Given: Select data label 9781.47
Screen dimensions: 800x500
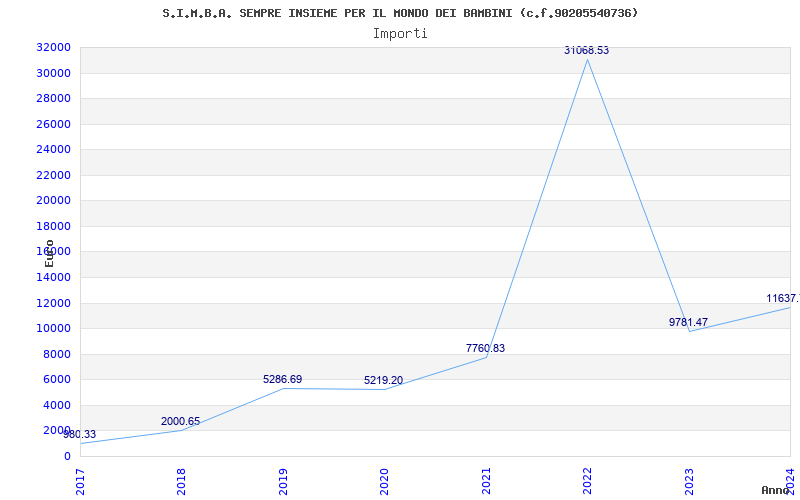Looking at the screenshot, I should tap(688, 322).
